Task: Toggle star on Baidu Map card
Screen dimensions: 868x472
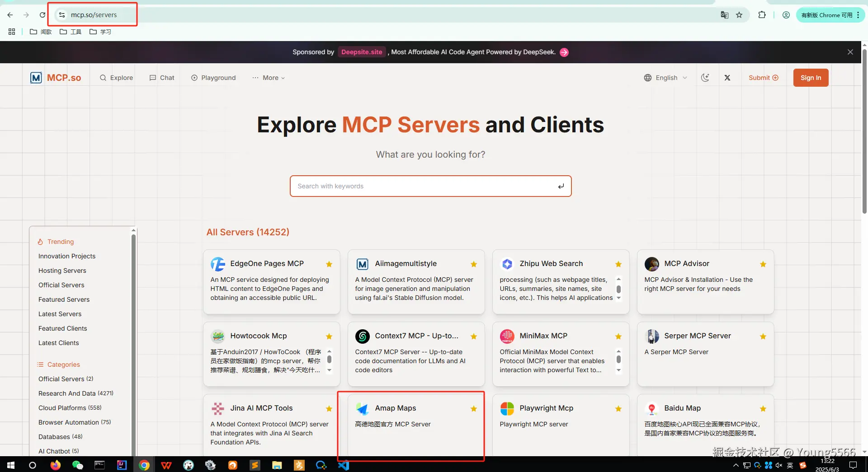Action: coord(763,409)
